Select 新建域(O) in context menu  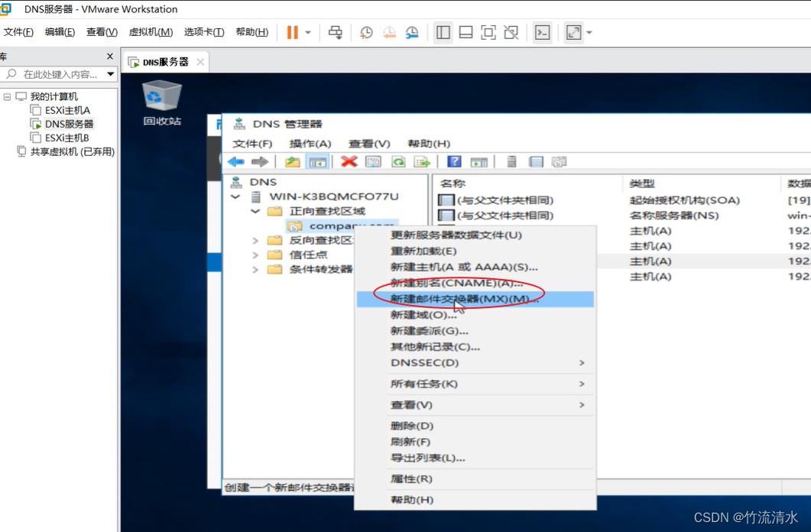point(475,315)
